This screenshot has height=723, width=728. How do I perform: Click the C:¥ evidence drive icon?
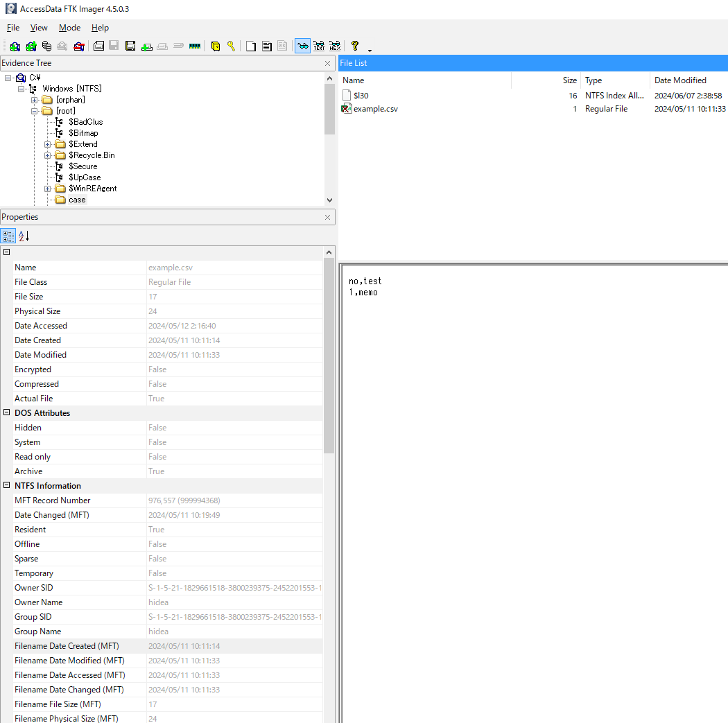pyautogui.click(x=21, y=78)
